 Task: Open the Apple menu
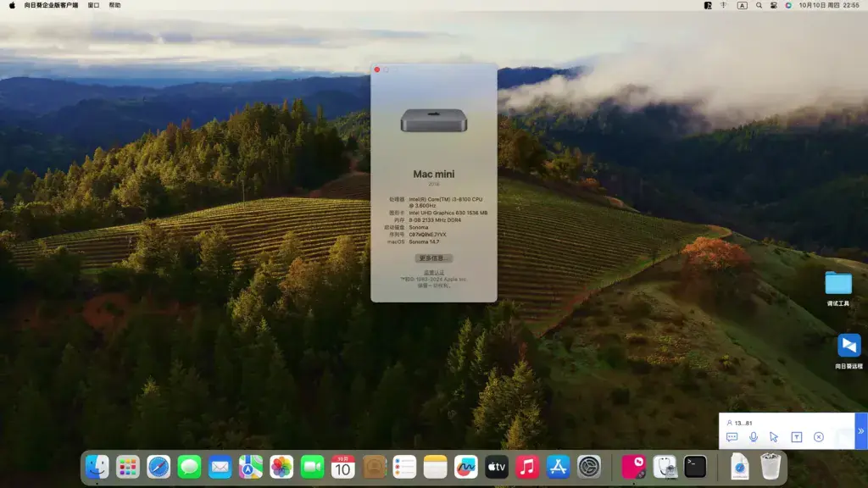12,5
